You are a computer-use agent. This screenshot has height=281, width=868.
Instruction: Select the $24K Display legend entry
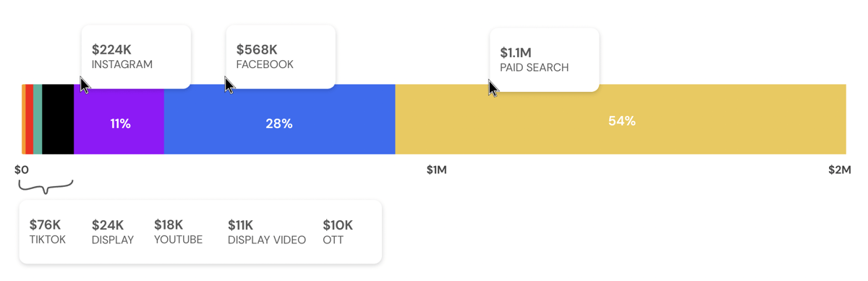click(113, 232)
